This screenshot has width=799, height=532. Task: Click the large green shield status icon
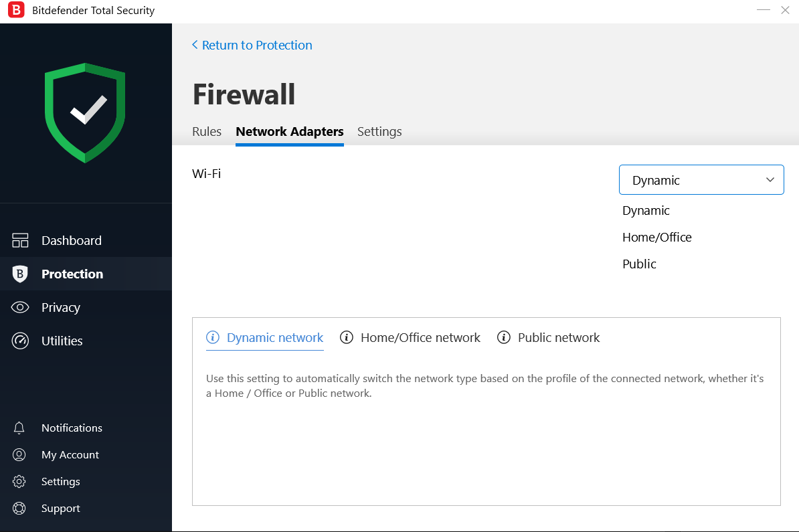tap(85, 112)
